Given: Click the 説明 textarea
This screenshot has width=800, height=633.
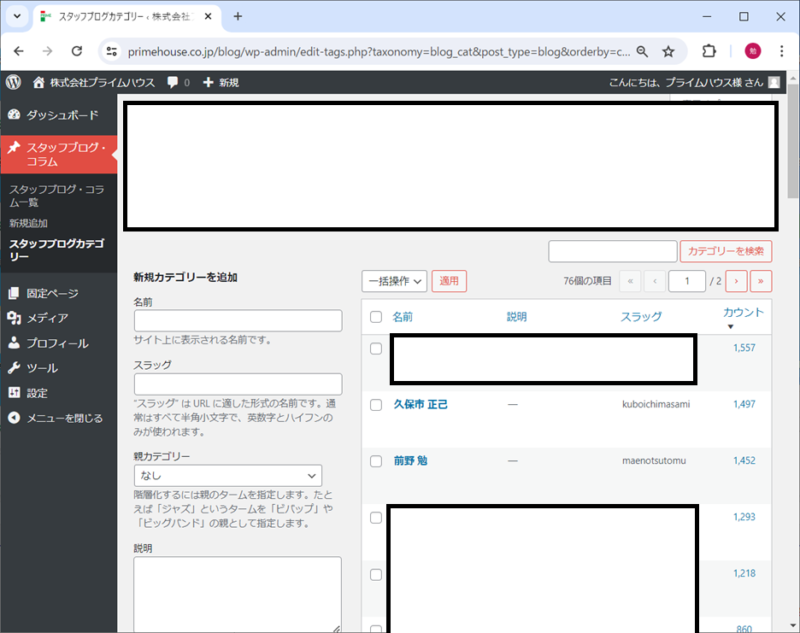Looking at the screenshot, I should pos(238,595).
